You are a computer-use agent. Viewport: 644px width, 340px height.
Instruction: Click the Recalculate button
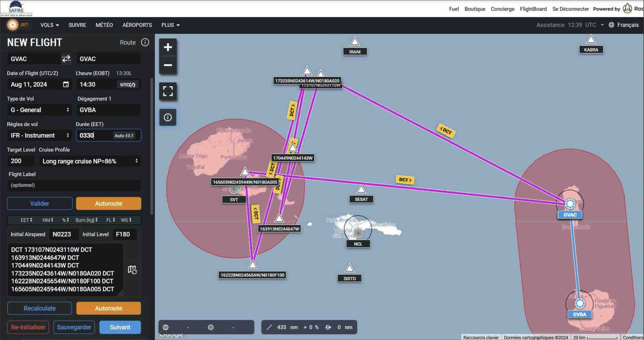pyautogui.click(x=39, y=308)
